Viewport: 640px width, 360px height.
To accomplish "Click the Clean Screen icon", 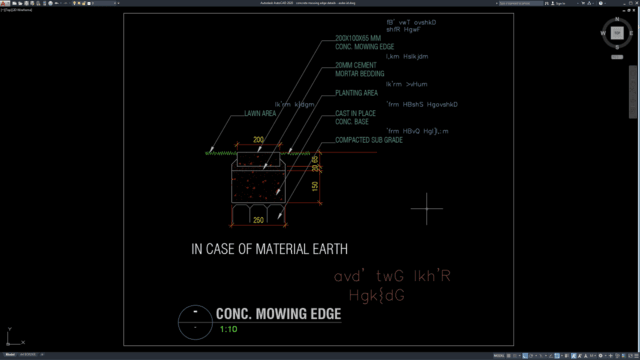I will point(630,356).
